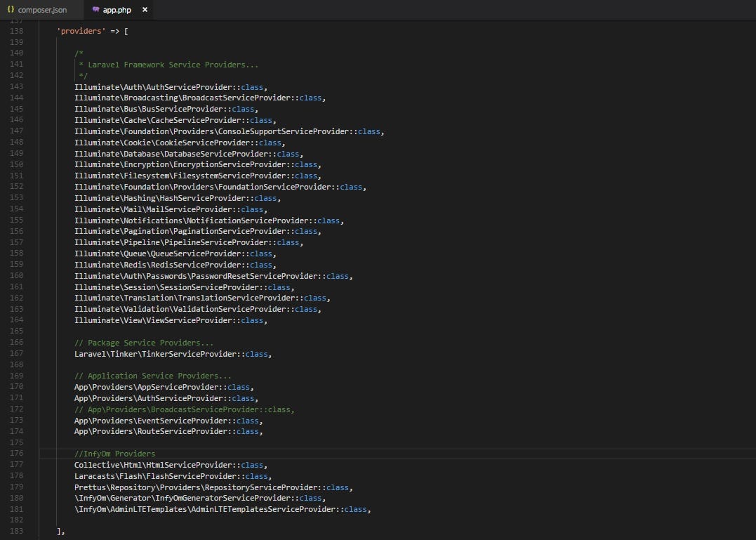This screenshot has width=756, height=540.
Task: Click line number 138 in the gutter
Action: tap(16, 32)
